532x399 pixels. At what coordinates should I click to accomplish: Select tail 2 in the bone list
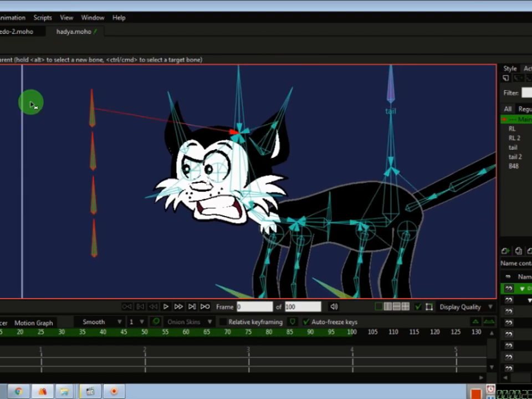coord(515,157)
